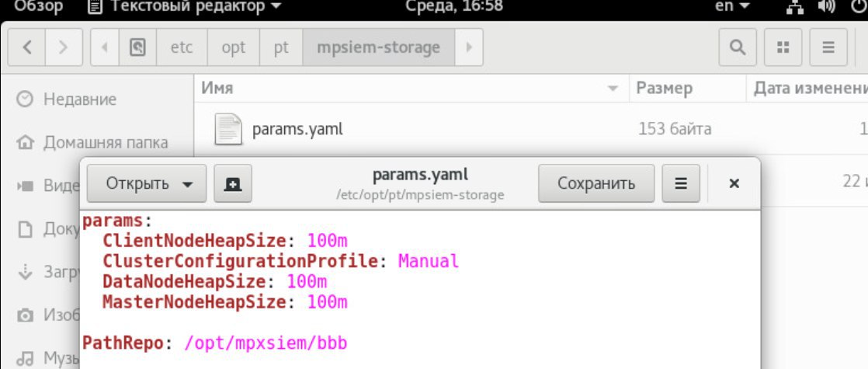This screenshot has width=868, height=369.
Task: Click the Музыка sidebar icon
Action: click(24, 359)
